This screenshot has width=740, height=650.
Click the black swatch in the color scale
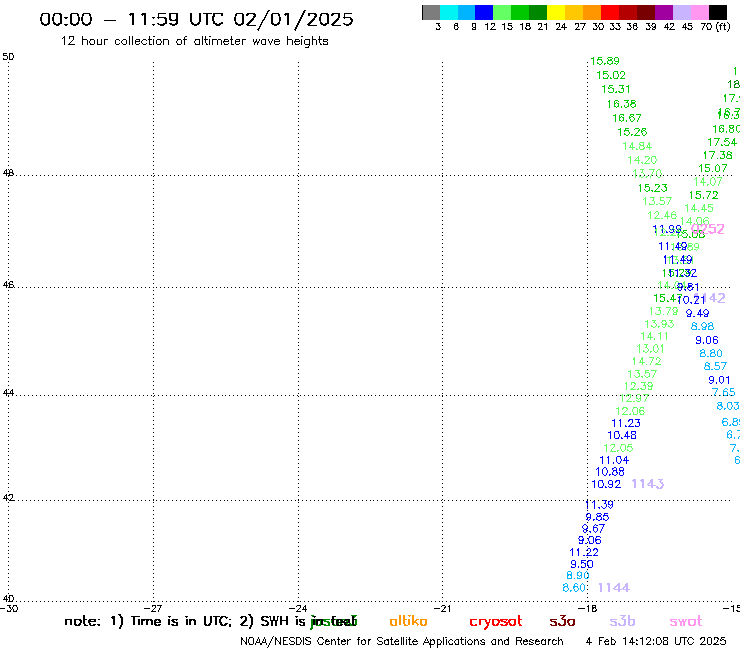pos(718,12)
